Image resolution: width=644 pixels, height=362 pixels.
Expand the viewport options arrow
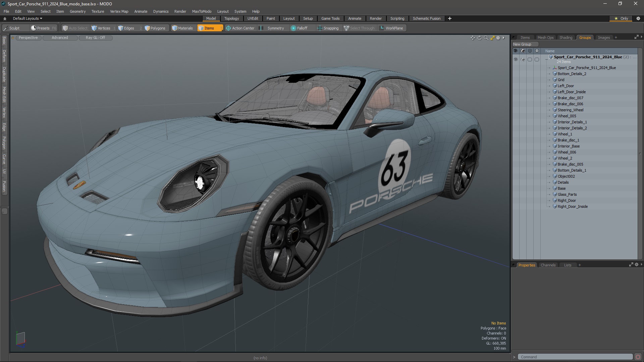503,38
